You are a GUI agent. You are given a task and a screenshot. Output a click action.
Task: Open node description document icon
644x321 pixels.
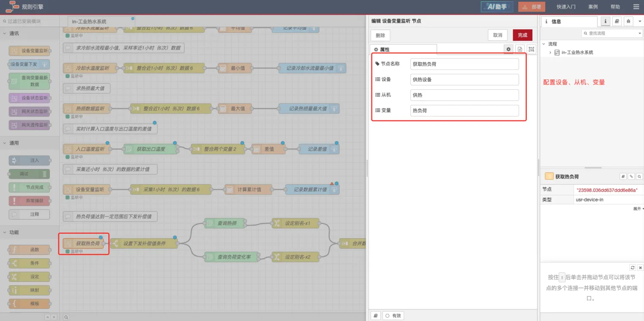click(520, 49)
